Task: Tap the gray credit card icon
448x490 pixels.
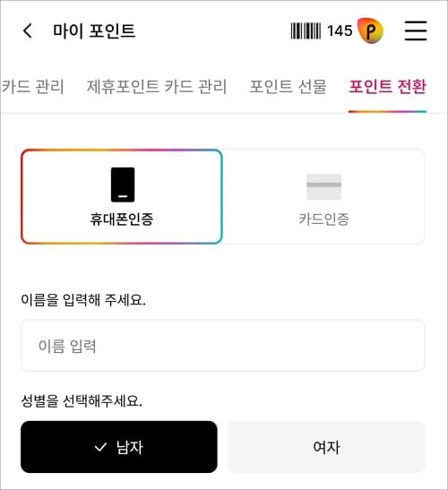Action: pyautogui.click(x=323, y=186)
